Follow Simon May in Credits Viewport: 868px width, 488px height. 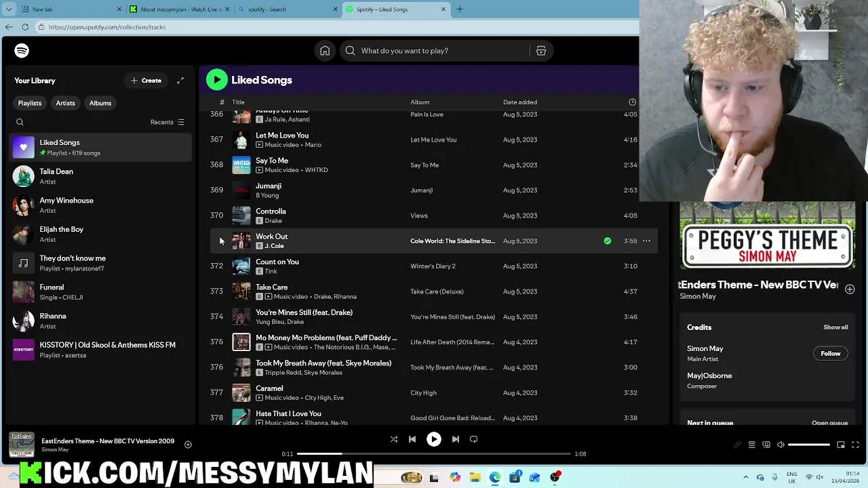pyautogui.click(x=830, y=354)
